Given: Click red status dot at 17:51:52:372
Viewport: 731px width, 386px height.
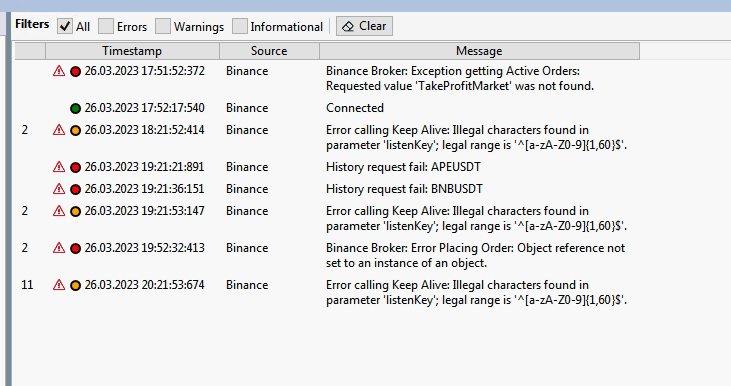Looking at the screenshot, I should (76, 71).
